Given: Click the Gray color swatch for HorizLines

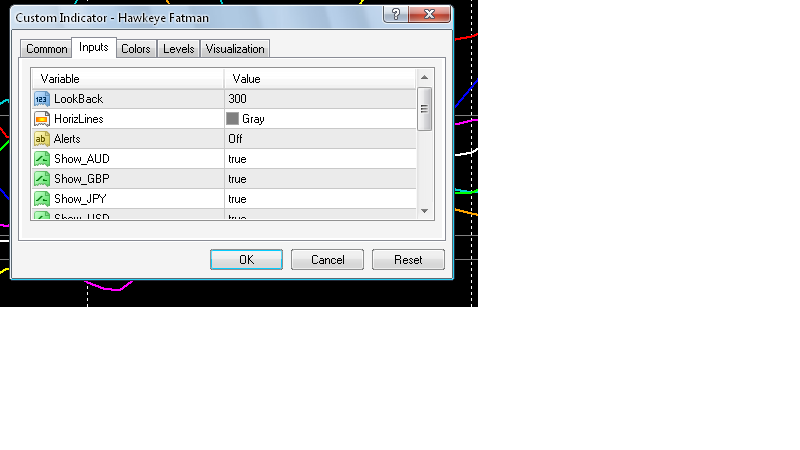Looking at the screenshot, I should click(233, 119).
